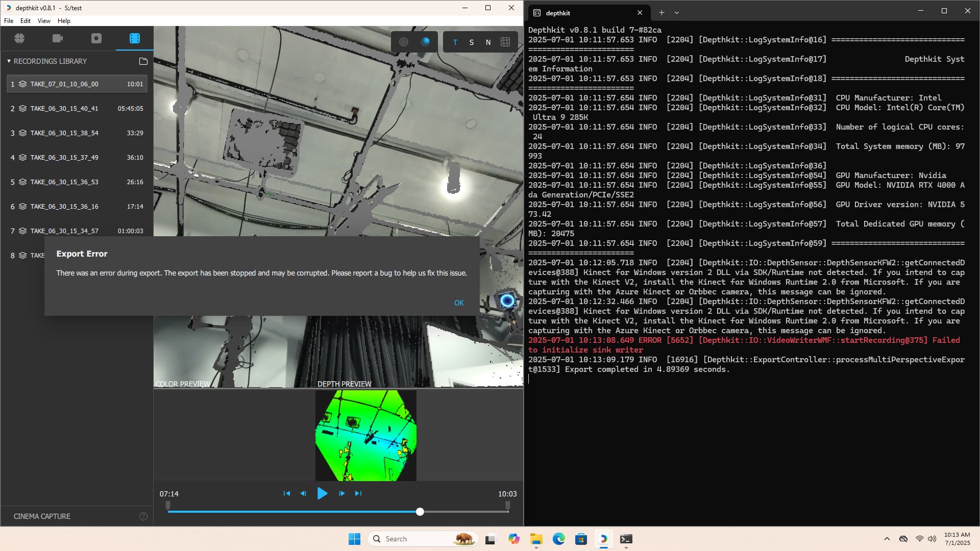Toggle the T view mode button
The image size is (980, 551).
tap(455, 42)
